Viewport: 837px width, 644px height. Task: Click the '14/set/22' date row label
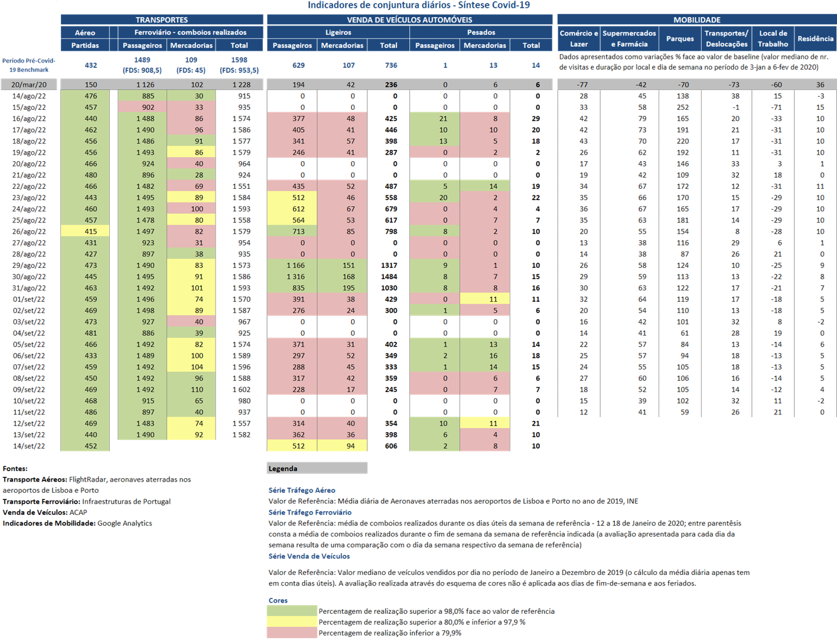tap(29, 446)
